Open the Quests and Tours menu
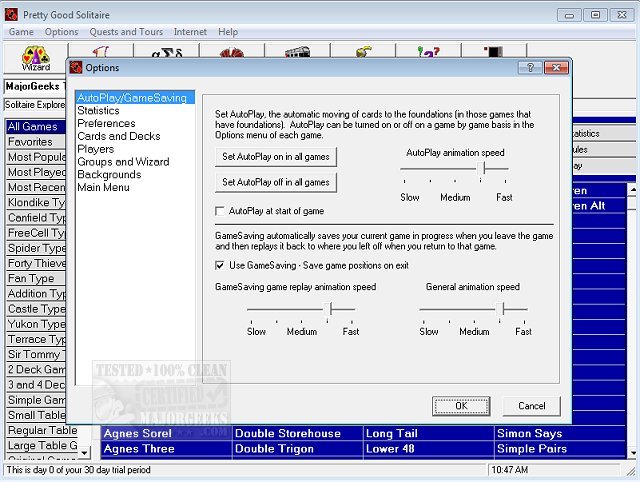Screen dimensions: 640x482 point(126,32)
